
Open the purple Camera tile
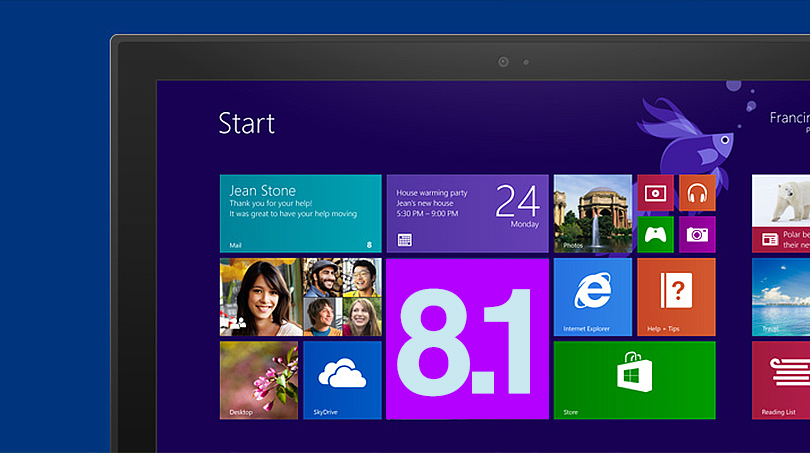coord(697,235)
